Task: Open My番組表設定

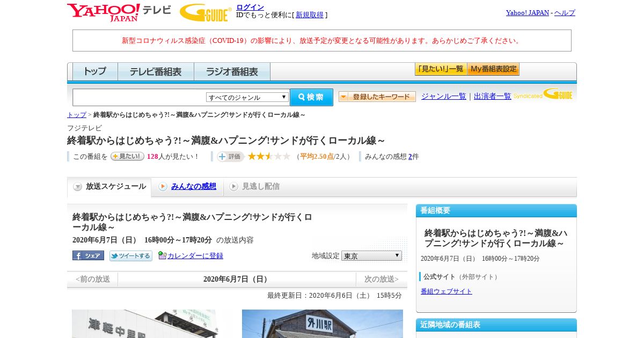Action: pyautogui.click(x=493, y=69)
